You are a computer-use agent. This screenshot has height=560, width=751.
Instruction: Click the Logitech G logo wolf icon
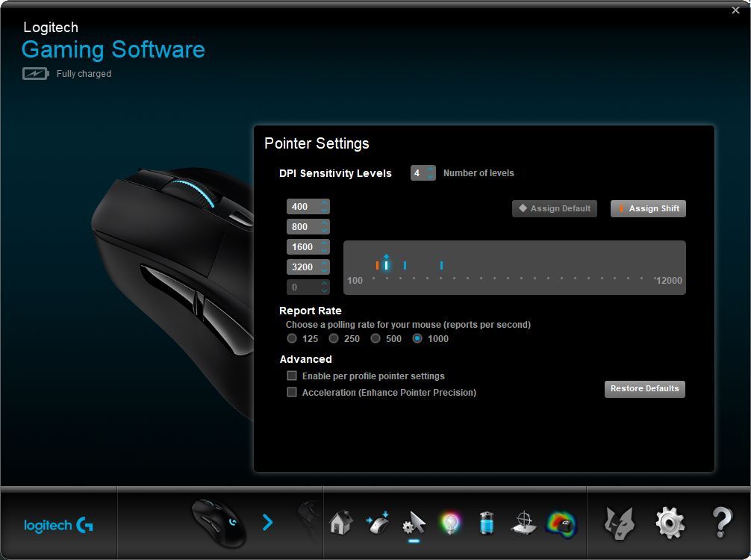pos(619,523)
